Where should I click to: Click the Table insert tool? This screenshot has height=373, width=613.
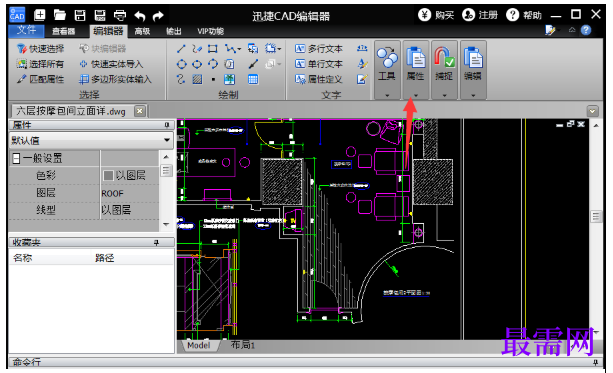click(x=253, y=79)
